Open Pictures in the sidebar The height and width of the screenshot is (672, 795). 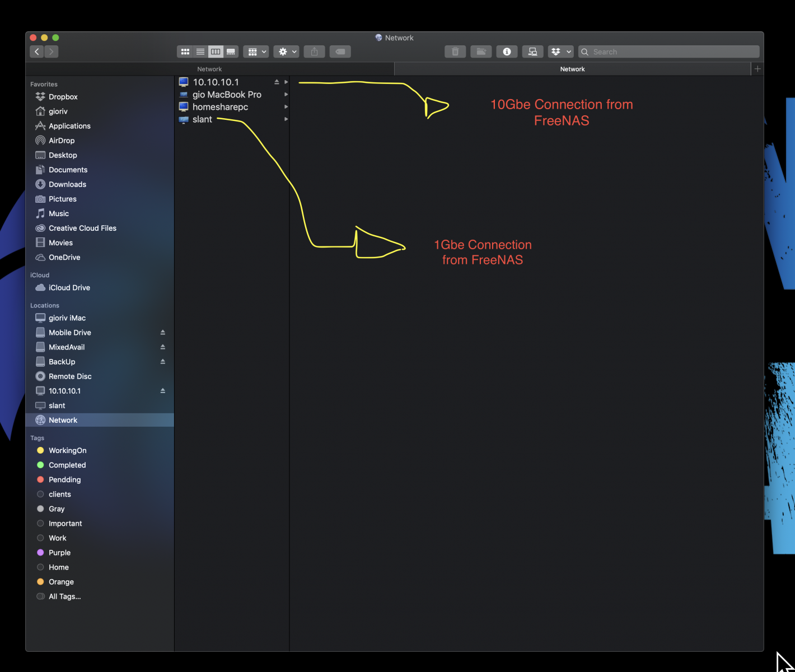pyautogui.click(x=100, y=199)
